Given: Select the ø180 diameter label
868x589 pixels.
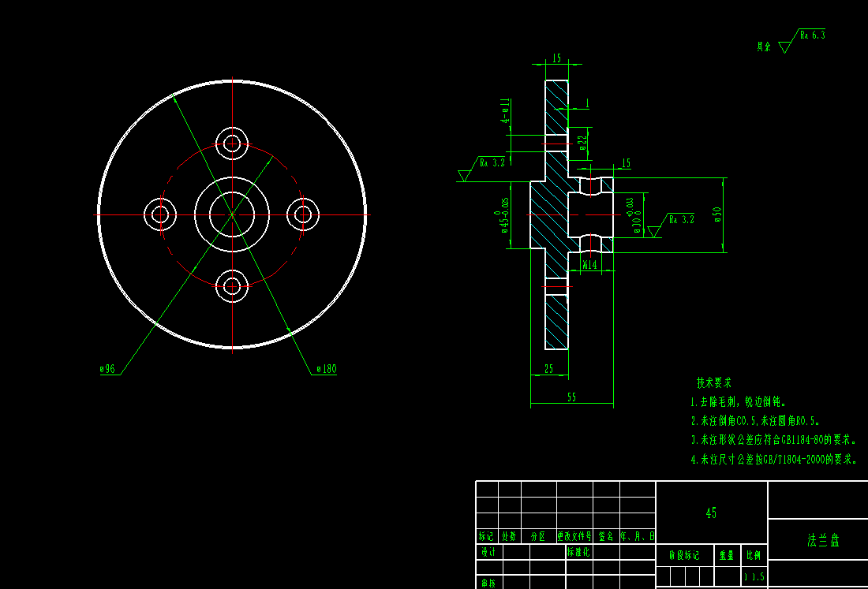Looking at the screenshot, I should [327, 369].
